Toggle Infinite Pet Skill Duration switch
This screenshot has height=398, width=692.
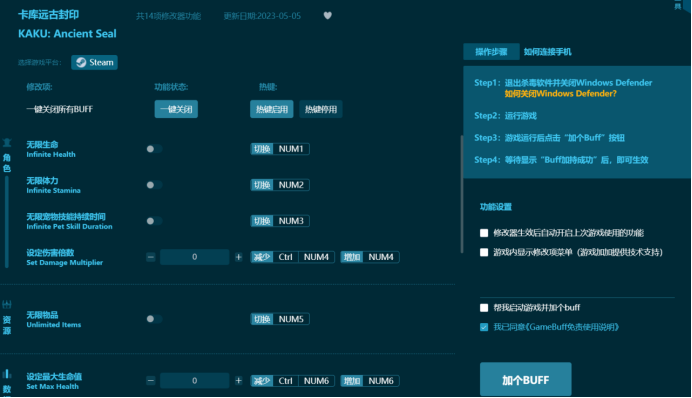coord(154,221)
